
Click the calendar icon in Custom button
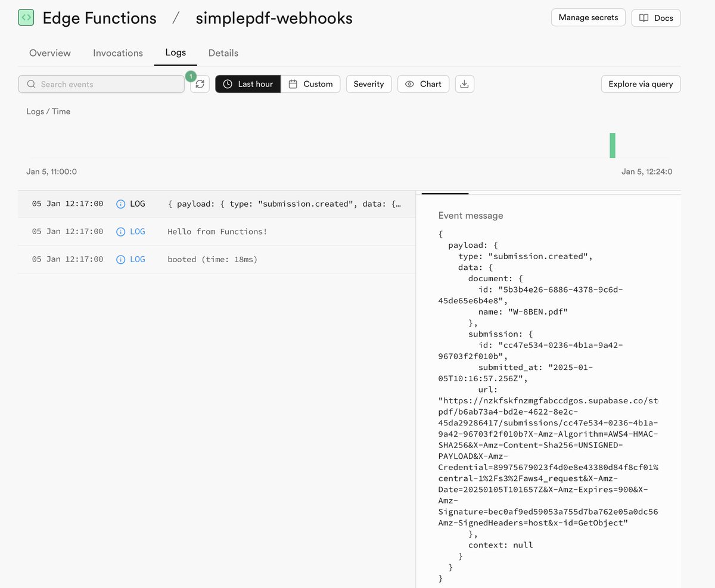[293, 84]
